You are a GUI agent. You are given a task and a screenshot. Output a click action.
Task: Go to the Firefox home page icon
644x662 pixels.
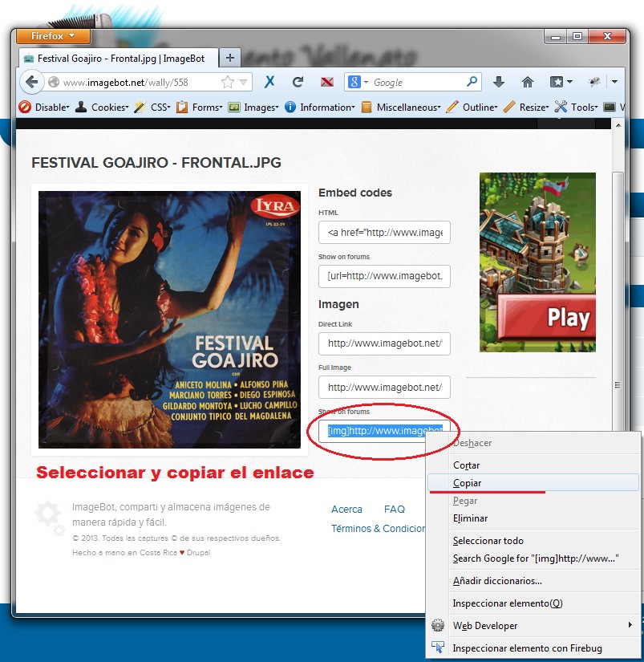pos(527,82)
